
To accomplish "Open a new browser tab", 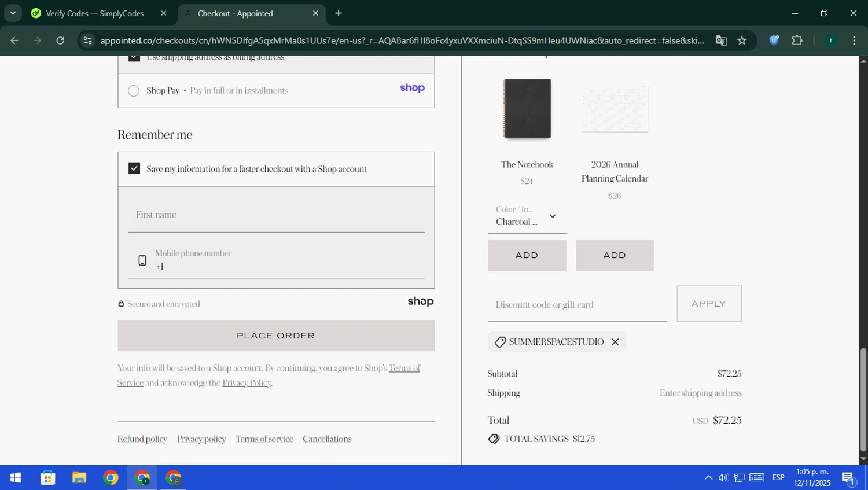I will pyautogui.click(x=339, y=13).
